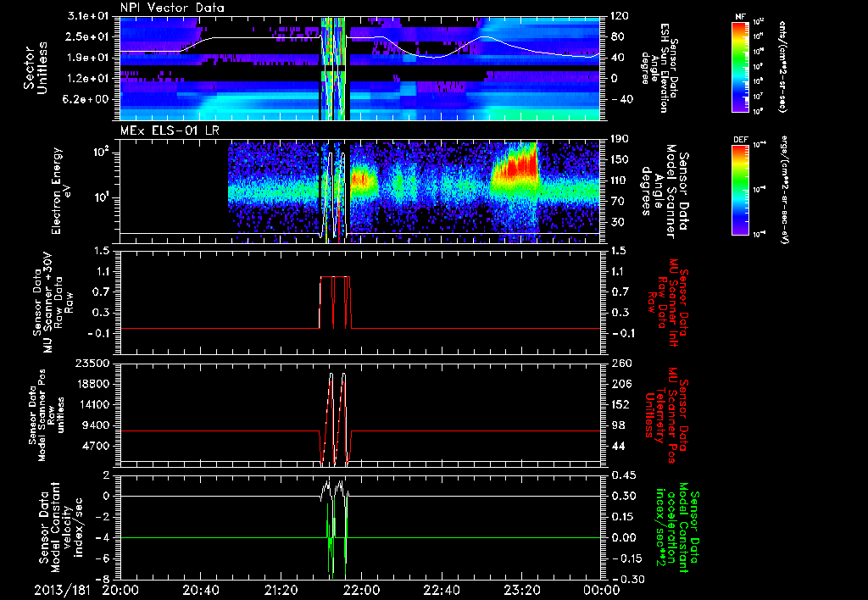The width and height of the screenshot is (868, 600).
Task: Click the '20:40' time axis label
Action: (201, 590)
